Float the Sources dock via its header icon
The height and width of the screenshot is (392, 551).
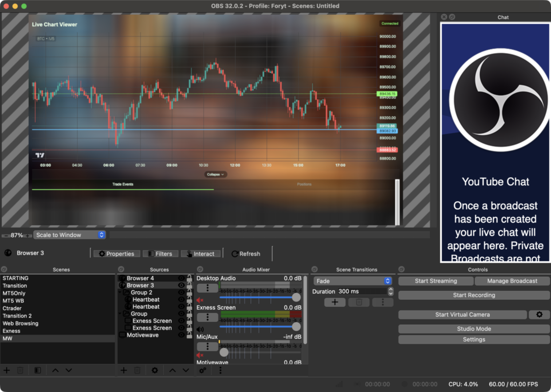(x=121, y=269)
